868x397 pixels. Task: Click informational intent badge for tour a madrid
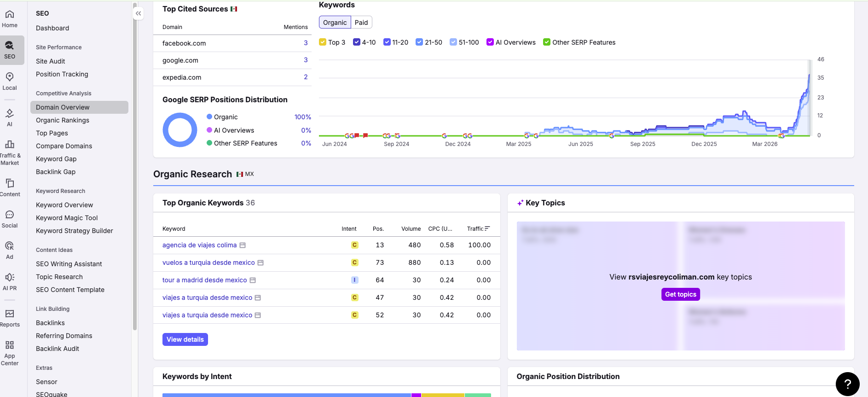354,280
